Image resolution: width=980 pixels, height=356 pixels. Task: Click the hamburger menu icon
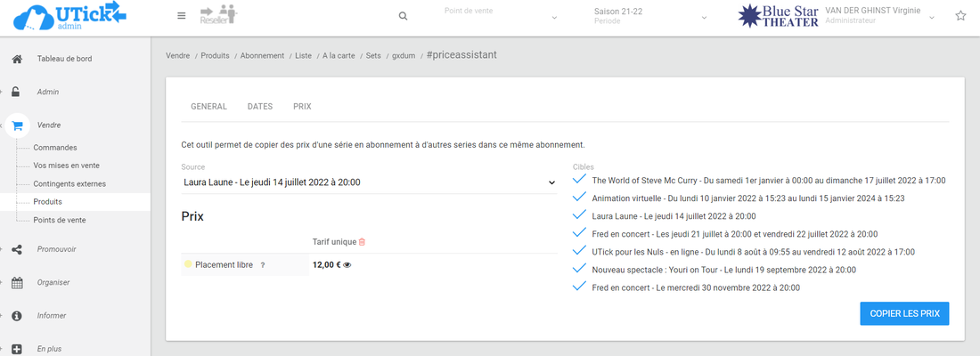[182, 16]
